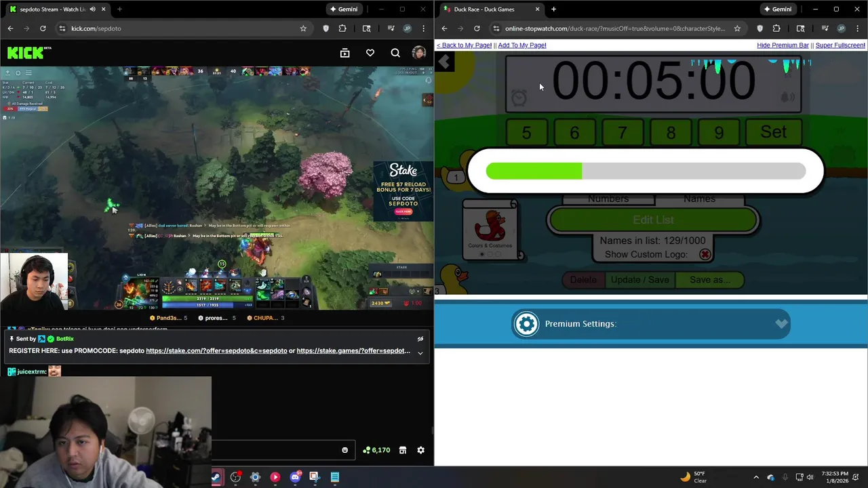This screenshot has height=488, width=868.
Task: Open the Gemini button in the Kick window
Action: coord(343,9)
